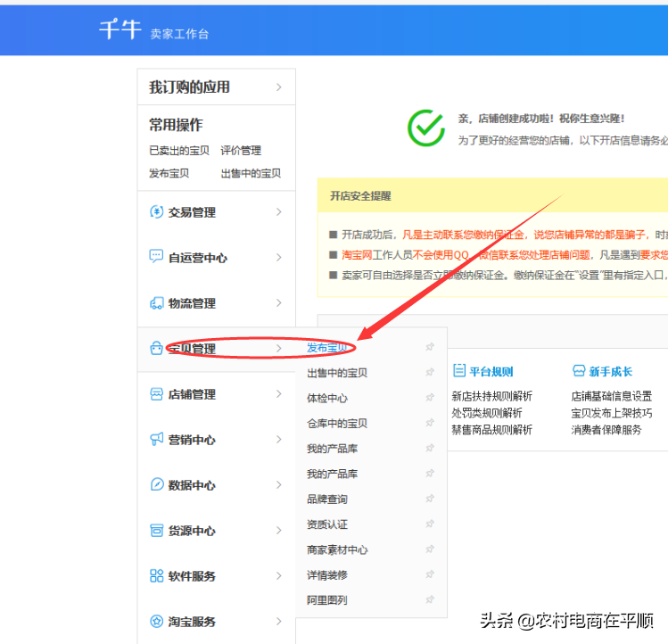Click 发布宝贝 under 常用操作

point(169,173)
